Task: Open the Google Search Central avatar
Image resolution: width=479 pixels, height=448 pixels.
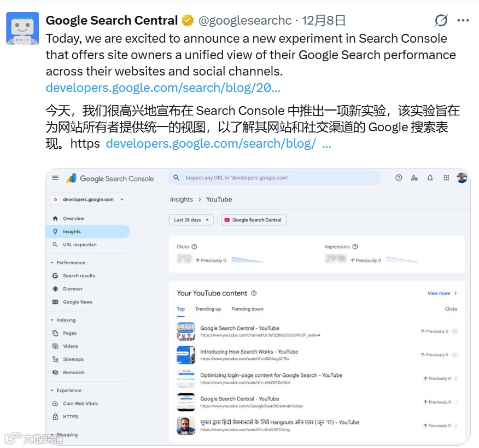Action: [22, 28]
